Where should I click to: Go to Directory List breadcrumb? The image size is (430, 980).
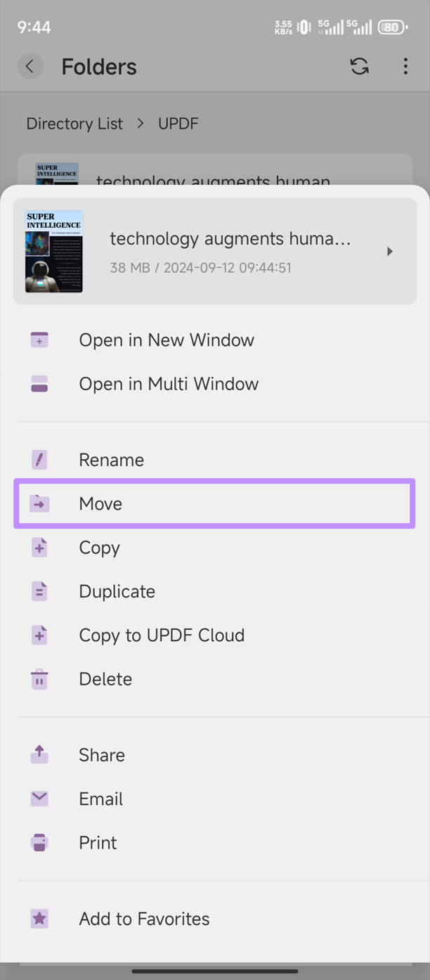coord(74,124)
